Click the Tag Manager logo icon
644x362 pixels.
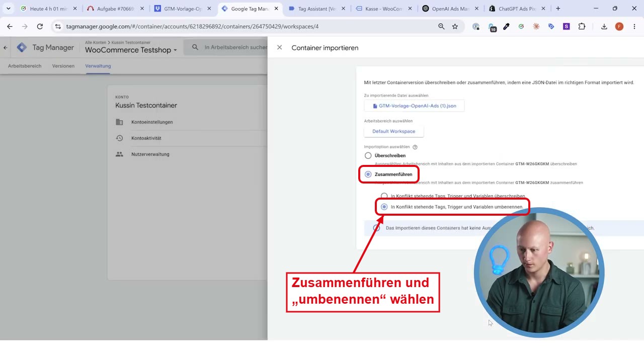[x=22, y=48]
